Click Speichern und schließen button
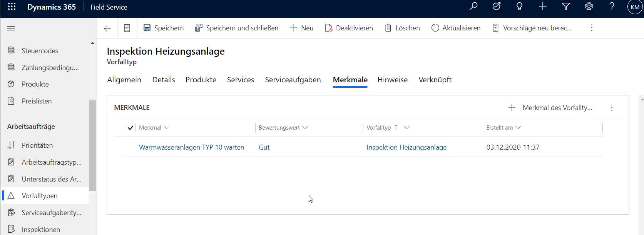Image resolution: width=644 pixels, height=235 pixels. click(237, 28)
